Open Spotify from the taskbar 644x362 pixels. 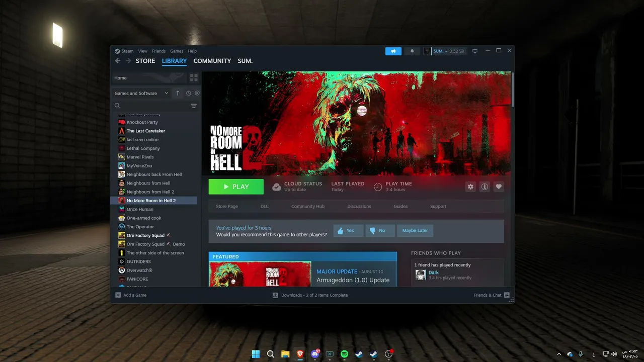(344, 354)
